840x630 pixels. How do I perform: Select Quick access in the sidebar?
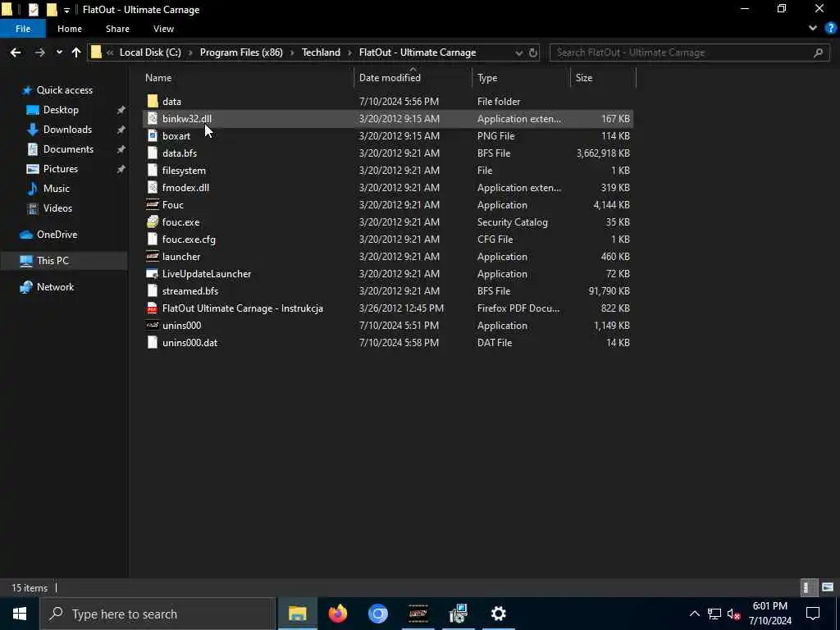click(x=64, y=90)
